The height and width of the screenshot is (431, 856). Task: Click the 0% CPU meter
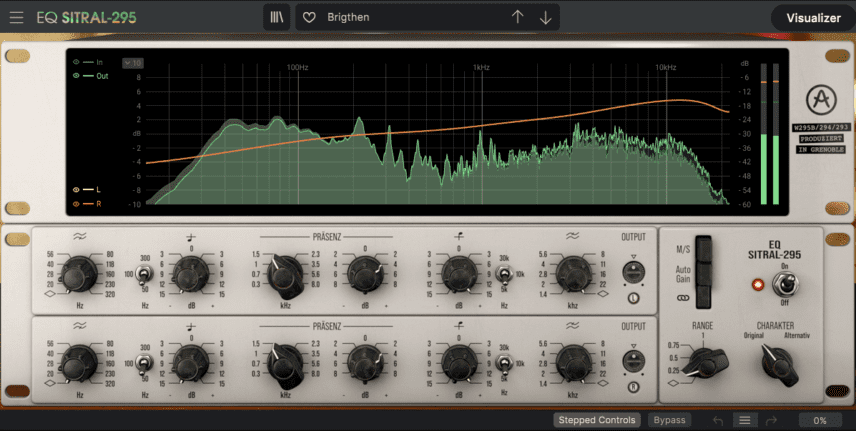click(819, 421)
